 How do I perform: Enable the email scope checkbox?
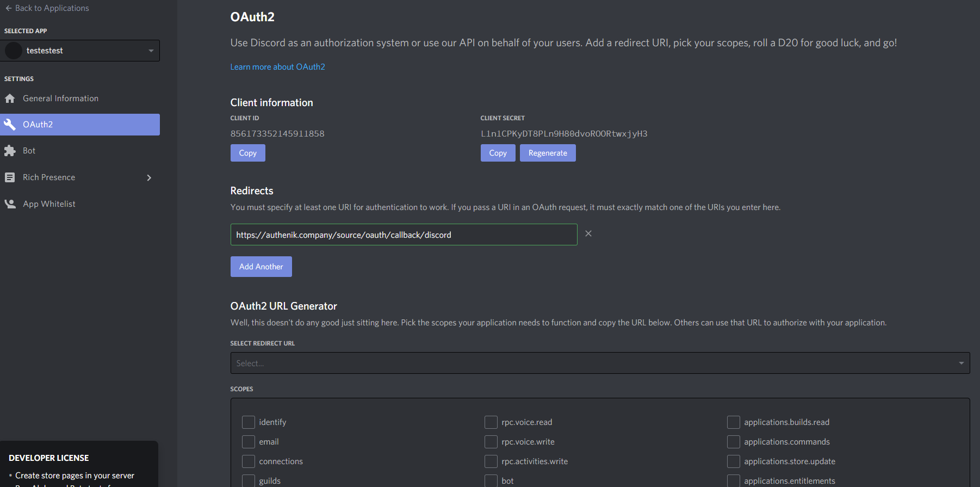(249, 442)
